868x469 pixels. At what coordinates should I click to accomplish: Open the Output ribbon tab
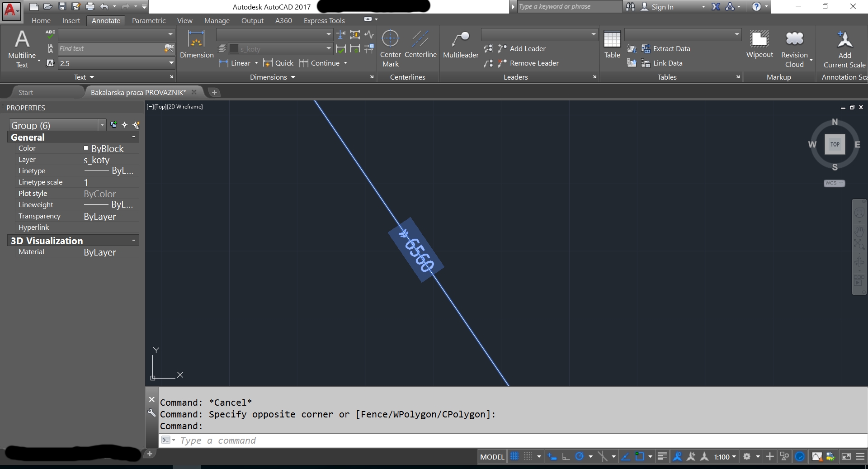coord(252,20)
